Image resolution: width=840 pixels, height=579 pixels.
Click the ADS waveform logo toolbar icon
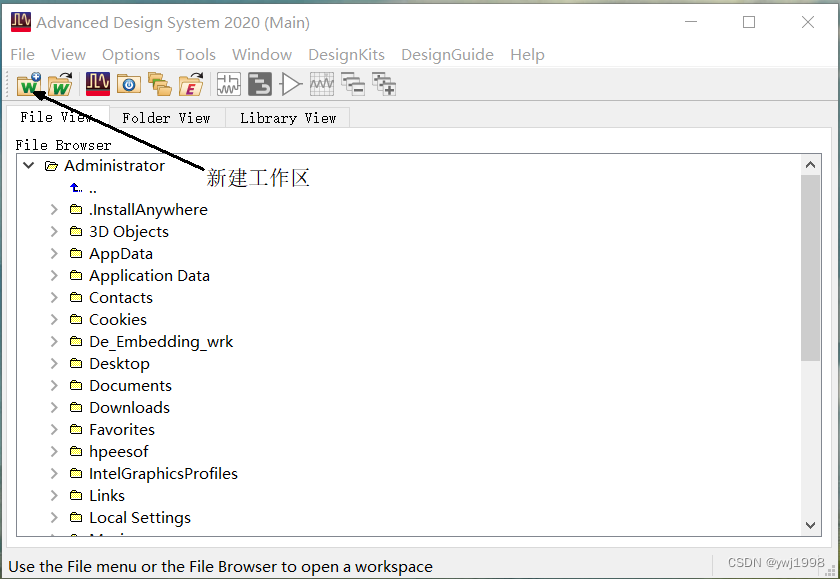(98, 84)
